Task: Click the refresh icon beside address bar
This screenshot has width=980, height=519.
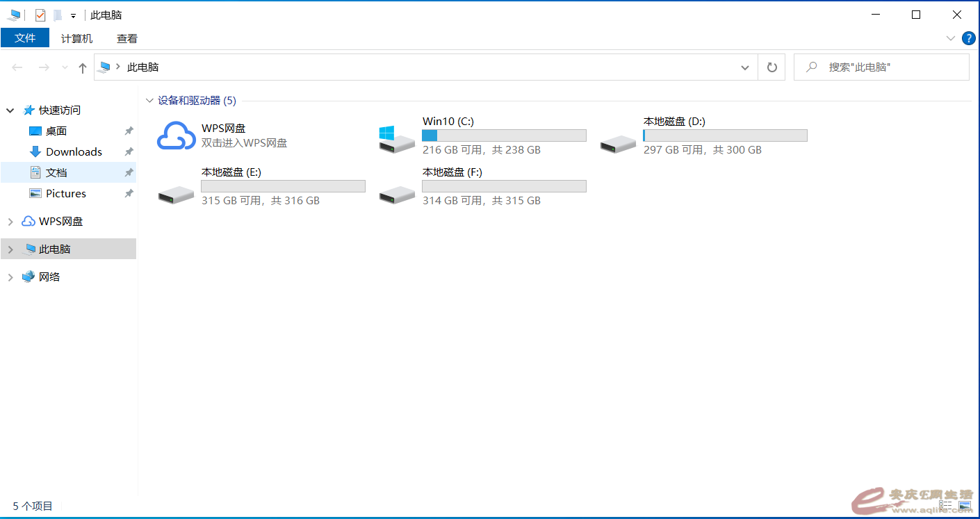Action: coord(771,67)
